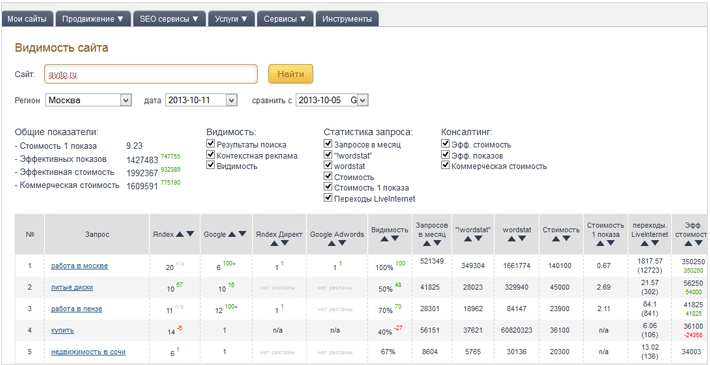
Task: Toggle the plain wordstat checkbox
Action: [x=328, y=166]
